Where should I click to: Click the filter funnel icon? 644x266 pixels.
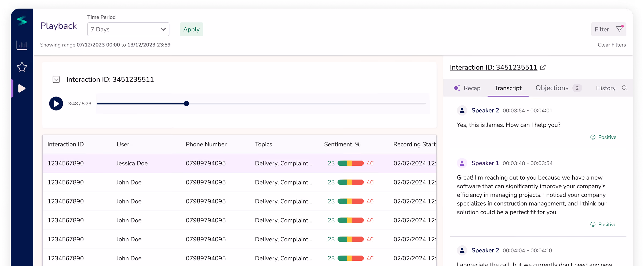[x=619, y=29]
